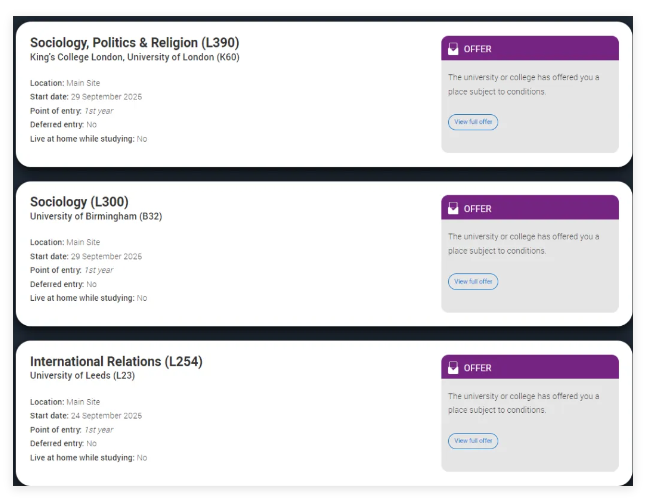651x498 pixels.
Task: Select the purple OFFER header on King's card
Action: click(x=530, y=49)
